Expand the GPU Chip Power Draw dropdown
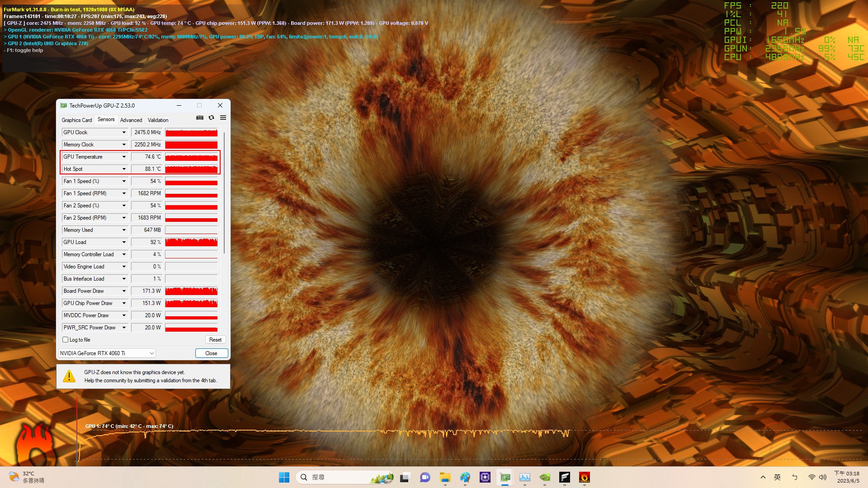 click(x=124, y=303)
